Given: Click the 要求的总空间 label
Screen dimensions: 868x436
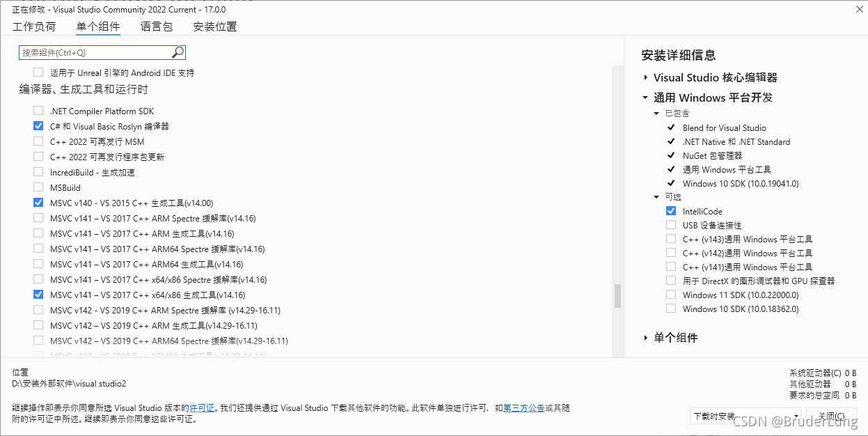Looking at the screenshot, I should pyautogui.click(x=814, y=395).
